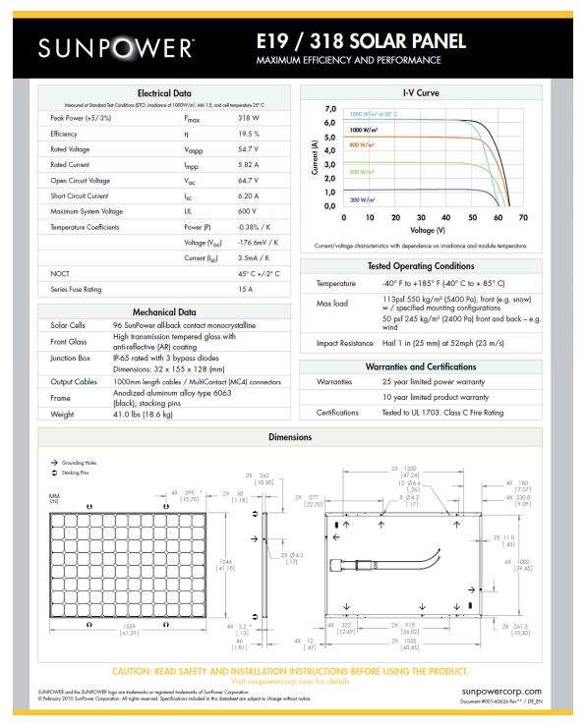Click the junction box cable connector drawing
Viewport: 586px width, 728px height.
(384, 560)
